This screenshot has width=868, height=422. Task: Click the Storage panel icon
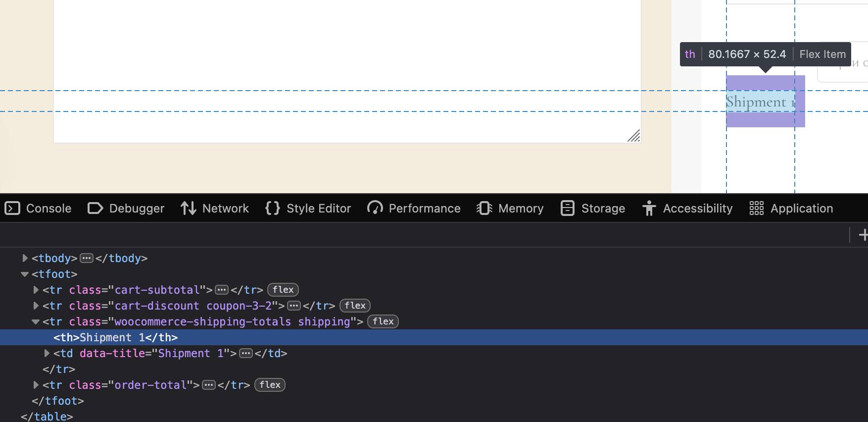(x=567, y=209)
